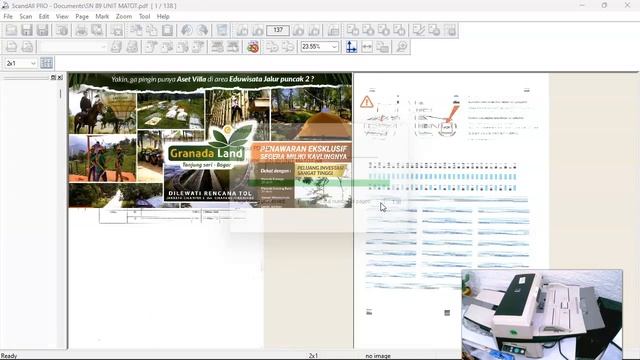Viewport: 640px width, 360px height.
Task: Click the Redo toolbar icon
Action: [x=202, y=30]
